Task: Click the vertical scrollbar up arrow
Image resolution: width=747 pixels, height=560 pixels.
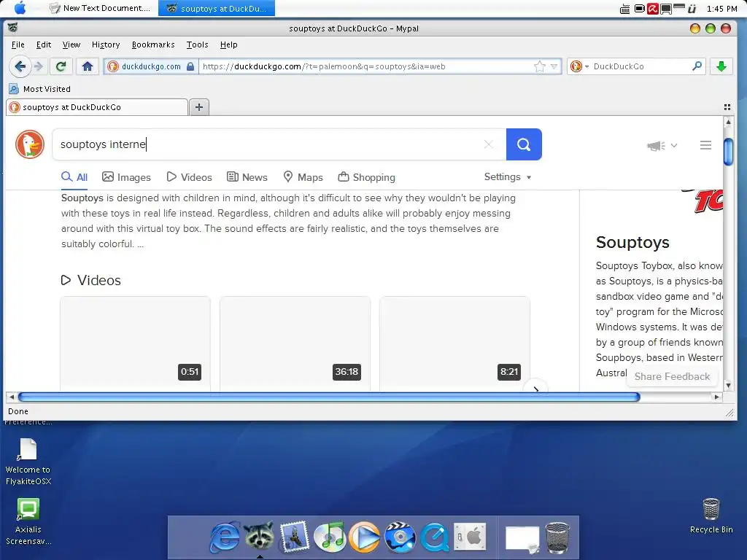Action: 728,122
